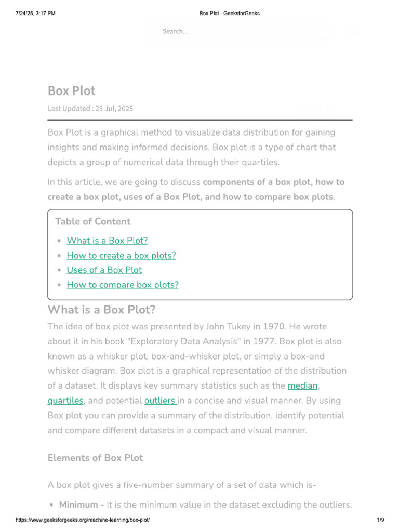Click the bold "Minimum" bullet term
This screenshot has width=399, height=532.
[78, 505]
